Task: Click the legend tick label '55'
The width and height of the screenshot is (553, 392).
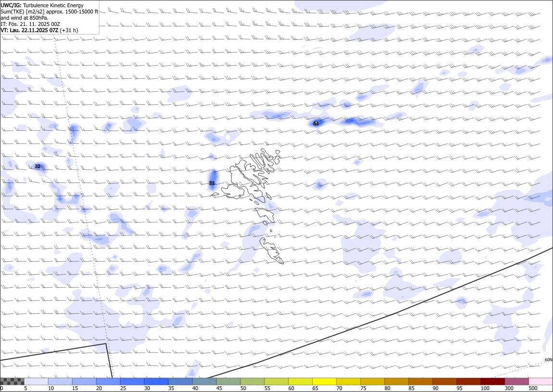Action: point(267,388)
